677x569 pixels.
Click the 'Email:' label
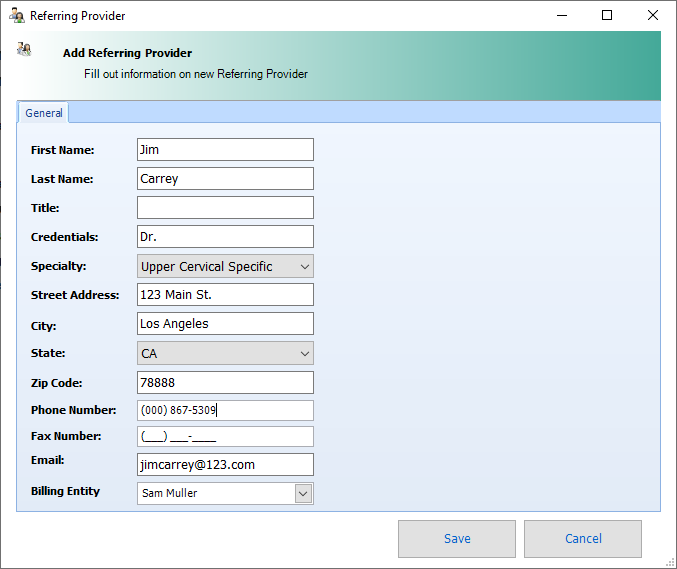click(x=47, y=460)
